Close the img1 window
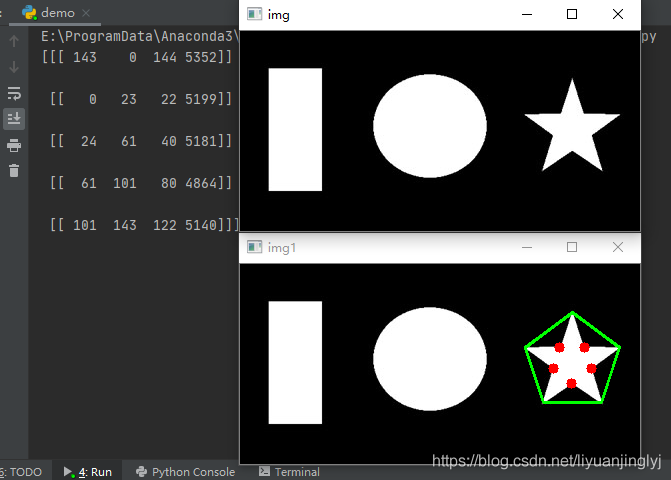 click(618, 247)
